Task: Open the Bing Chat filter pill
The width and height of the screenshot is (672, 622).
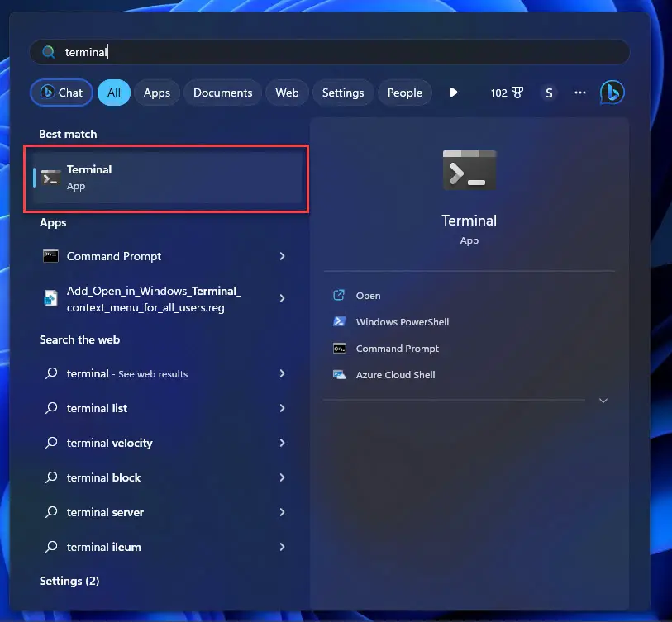Action: [x=61, y=93]
